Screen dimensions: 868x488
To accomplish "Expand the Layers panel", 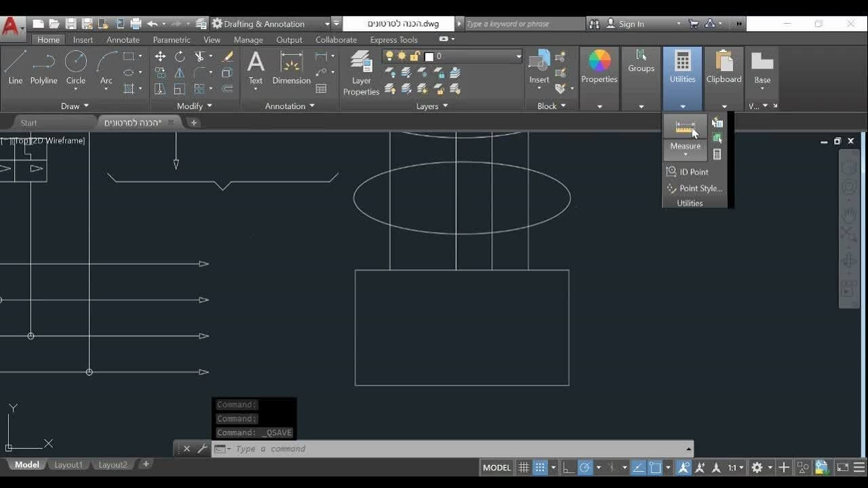I will (x=432, y=106).
